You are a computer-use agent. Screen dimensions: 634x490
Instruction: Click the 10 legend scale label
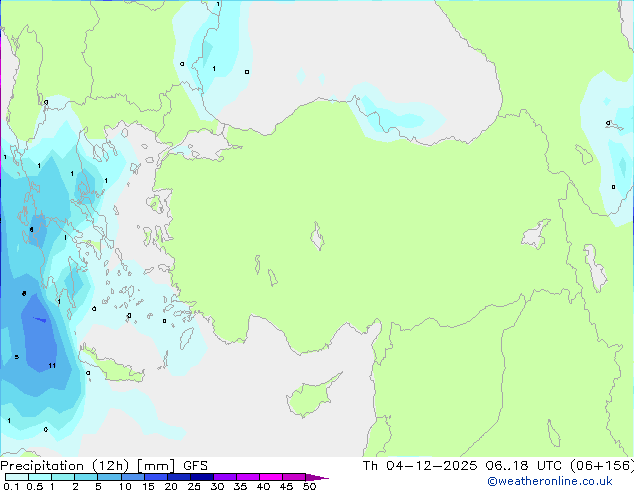(125, 486)
